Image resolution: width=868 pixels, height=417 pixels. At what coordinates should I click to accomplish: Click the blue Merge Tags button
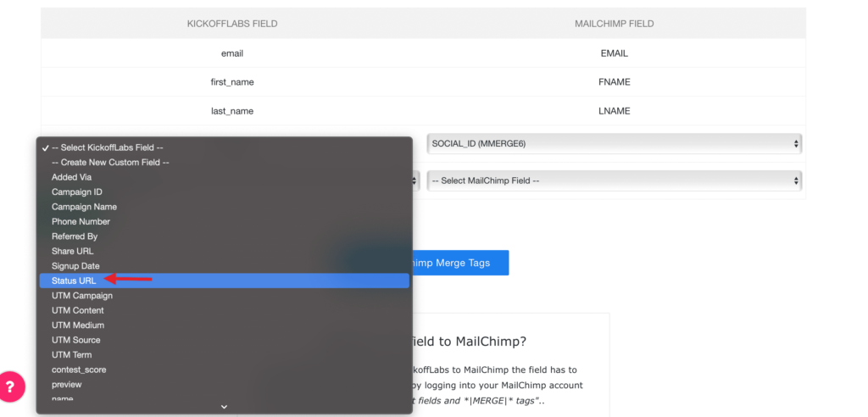click(x=460, y=263)
